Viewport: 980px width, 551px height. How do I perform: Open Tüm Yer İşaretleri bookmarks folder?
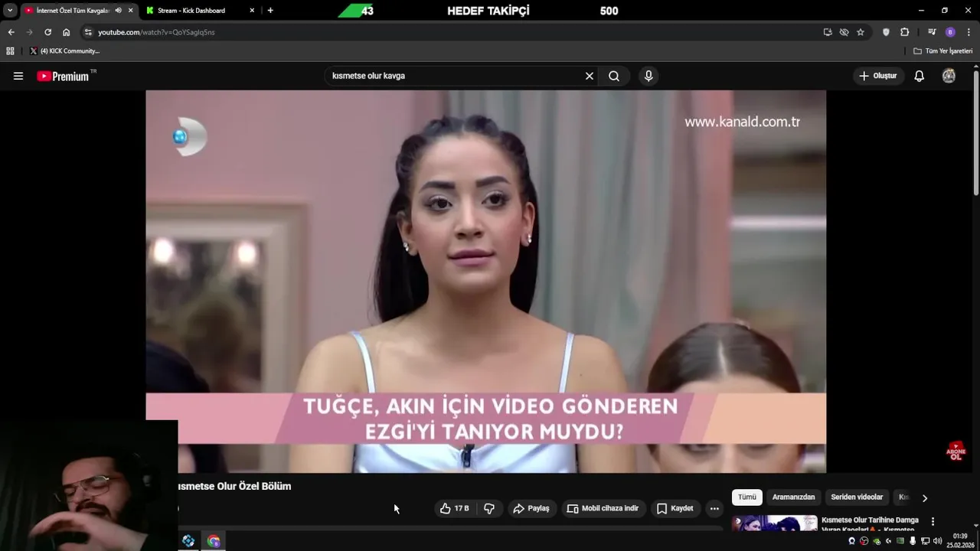coord(943,51)
